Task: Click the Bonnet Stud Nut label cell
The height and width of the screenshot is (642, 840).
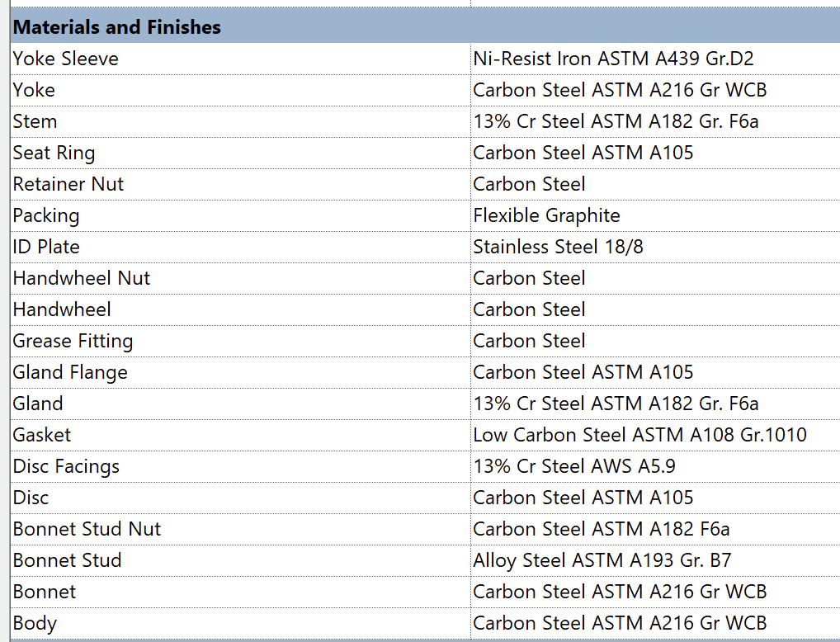Action: (x=87, y=529)
